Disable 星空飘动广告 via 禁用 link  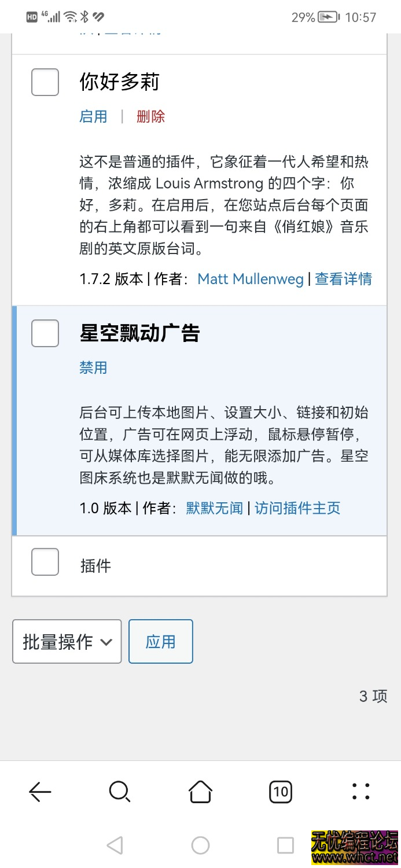93,367
